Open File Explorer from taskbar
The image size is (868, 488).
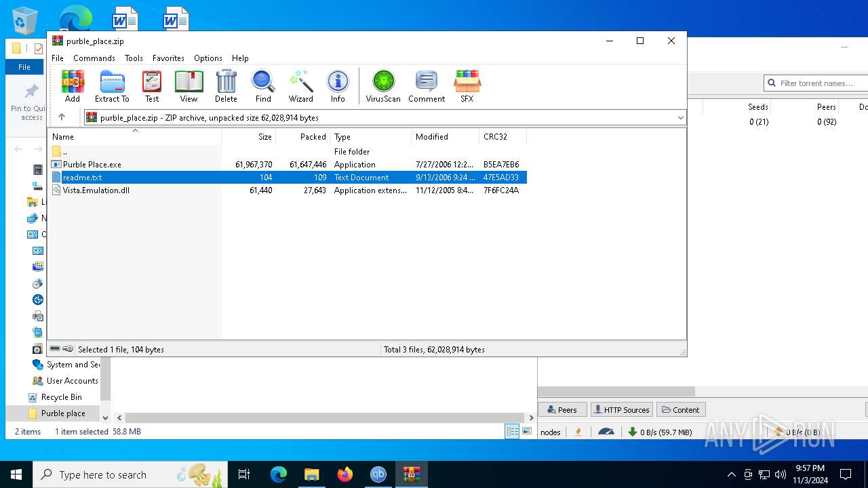(311, 474)
